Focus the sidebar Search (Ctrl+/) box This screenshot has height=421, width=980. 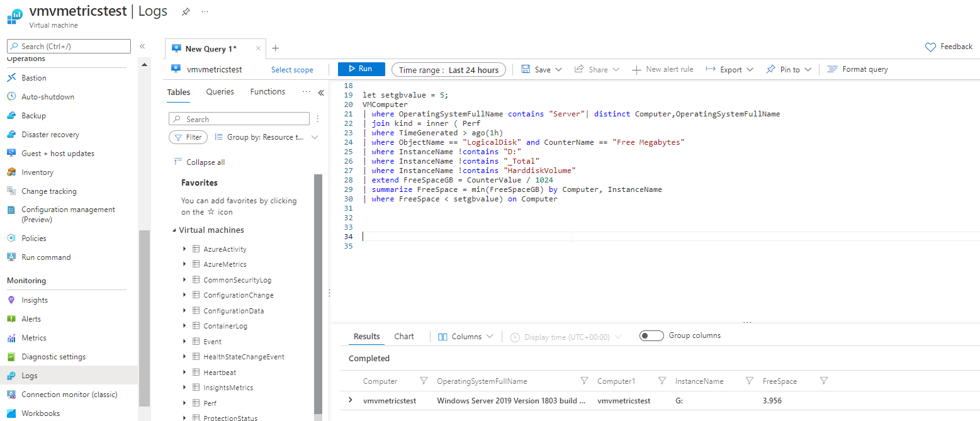coord(69,47)
